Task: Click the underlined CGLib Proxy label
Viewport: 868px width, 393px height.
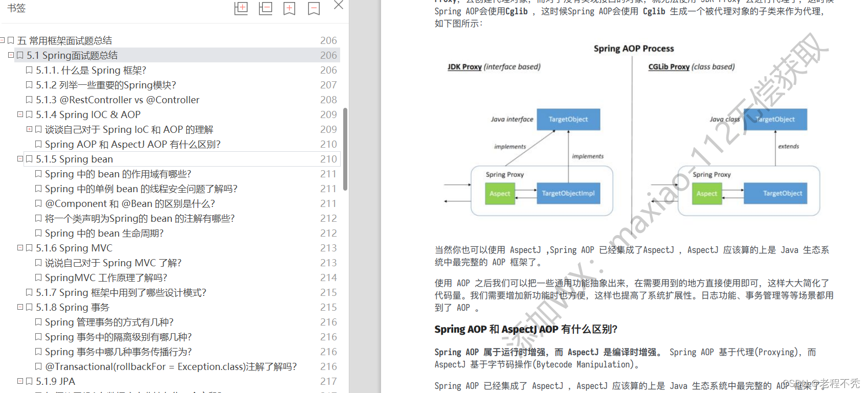Action: [669, 66]
